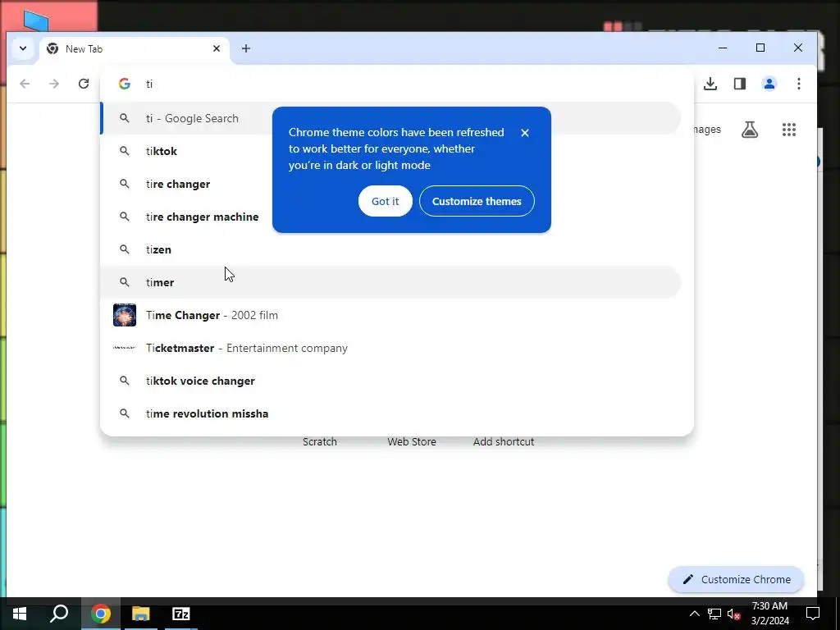Viewport: 840px width, 630px height.
Task: Open the Chrome three-dot menu
Action: [799, 84]
